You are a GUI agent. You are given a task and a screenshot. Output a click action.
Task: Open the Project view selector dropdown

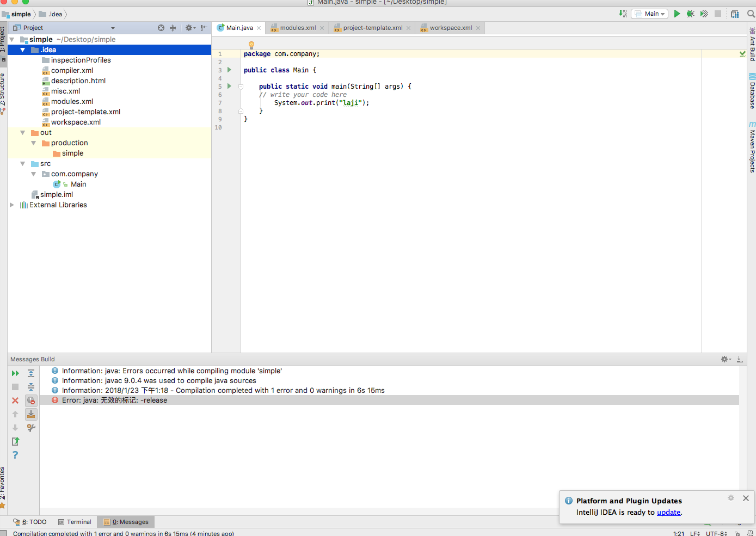113,28
